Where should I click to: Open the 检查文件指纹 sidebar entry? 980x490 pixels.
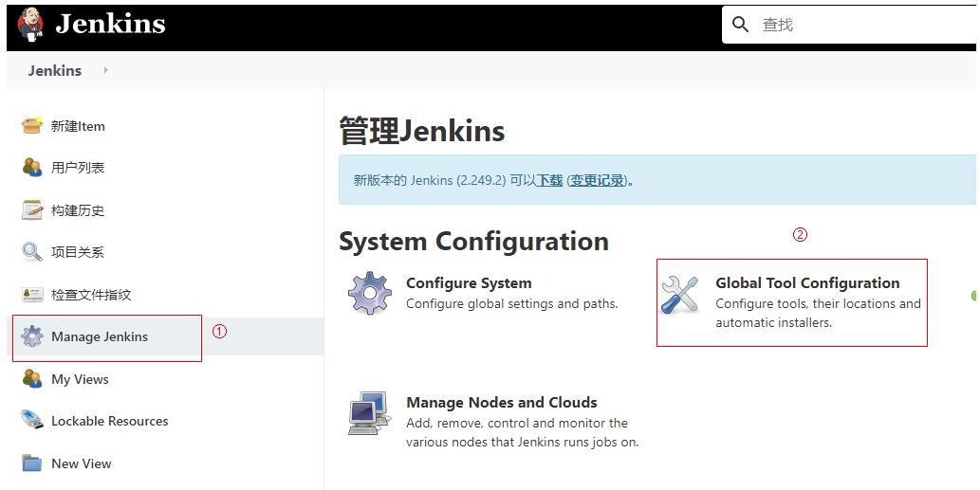tap(91, 295)
